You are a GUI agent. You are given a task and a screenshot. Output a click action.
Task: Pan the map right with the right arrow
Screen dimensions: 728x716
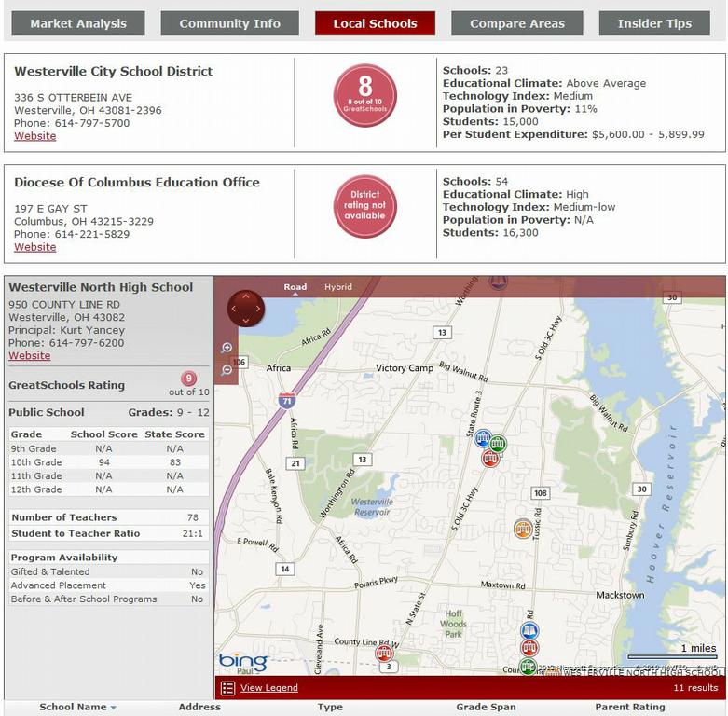click(258, 309)
